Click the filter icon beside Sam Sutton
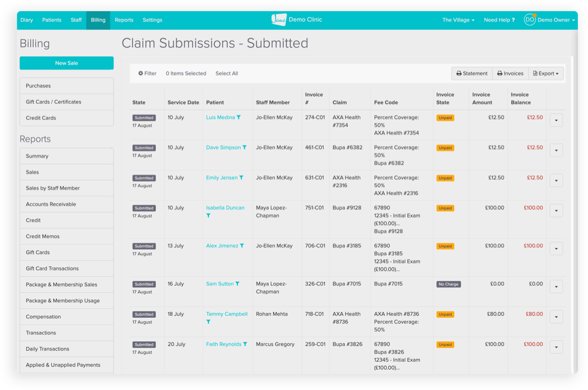588x390 pixels. coord(237,284)
